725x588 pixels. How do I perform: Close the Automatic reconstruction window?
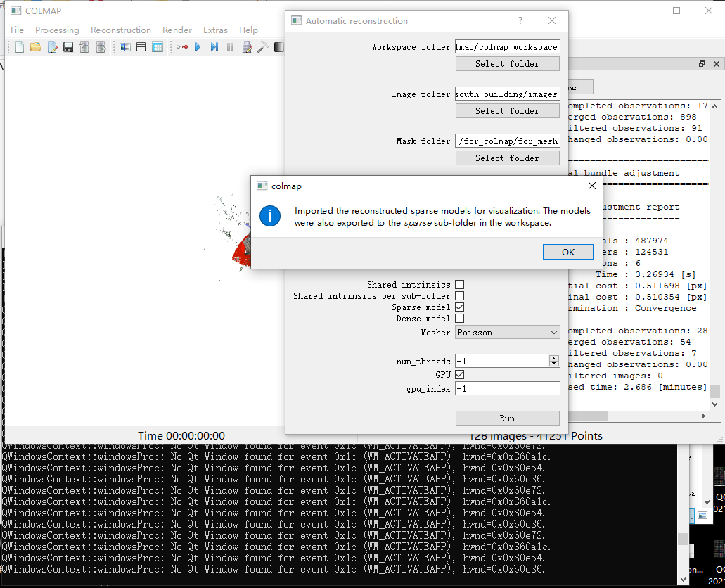pyautogui.click(x=552, y=20)
